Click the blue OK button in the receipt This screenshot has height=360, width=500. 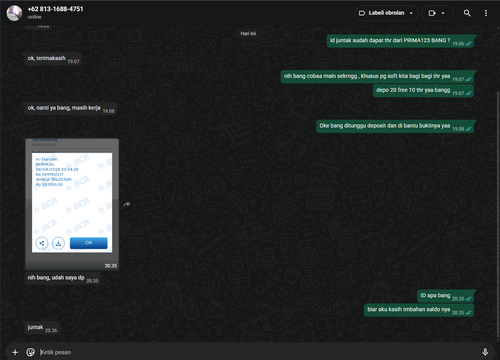[88, 243]
